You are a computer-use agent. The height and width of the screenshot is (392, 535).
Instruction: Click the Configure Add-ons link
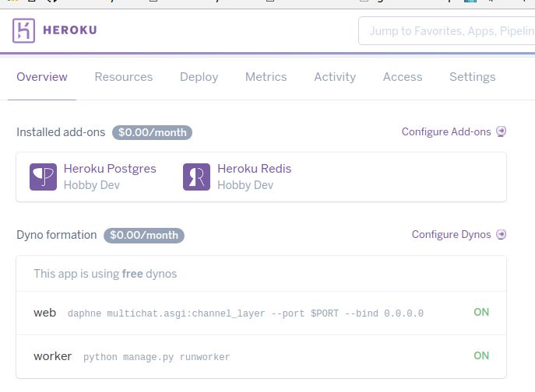446,131
